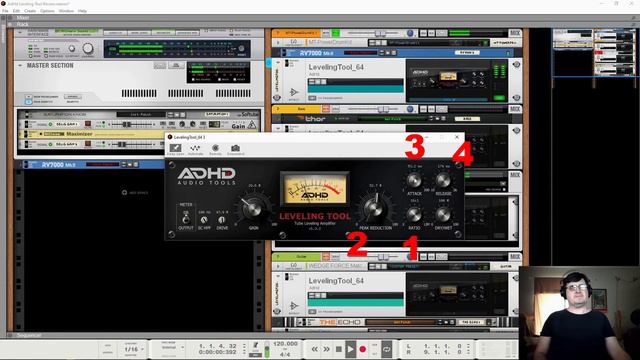Viewport: 640px width, 360px height.
Task: Click the Automate icon in plugin window
Action: tap(196, 149)
